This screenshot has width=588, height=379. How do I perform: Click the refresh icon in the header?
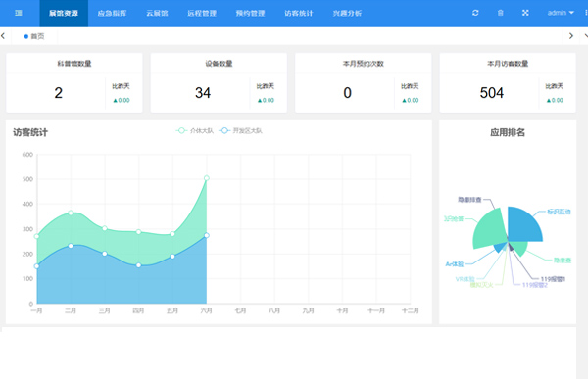(x=475, y=13)
